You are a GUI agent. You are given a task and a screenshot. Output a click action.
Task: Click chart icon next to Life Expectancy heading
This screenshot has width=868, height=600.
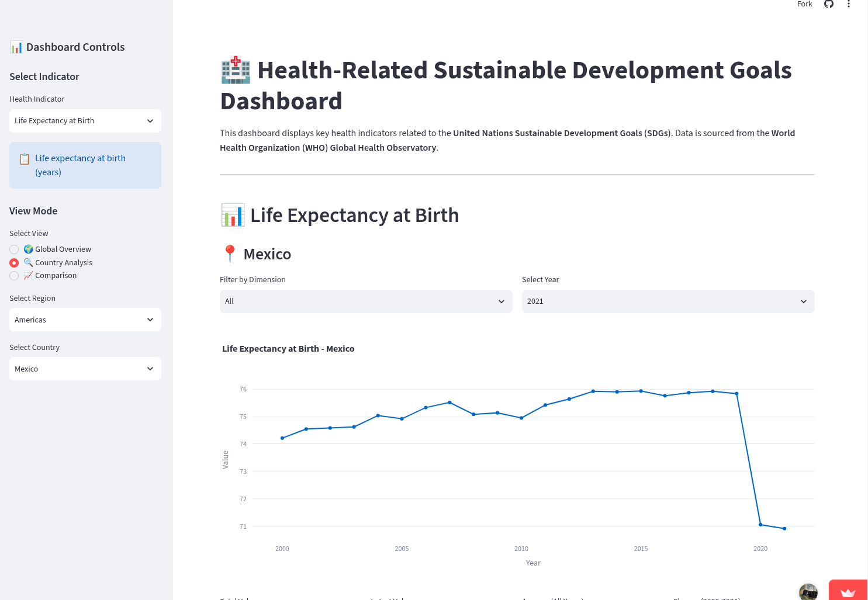point(233,215)
